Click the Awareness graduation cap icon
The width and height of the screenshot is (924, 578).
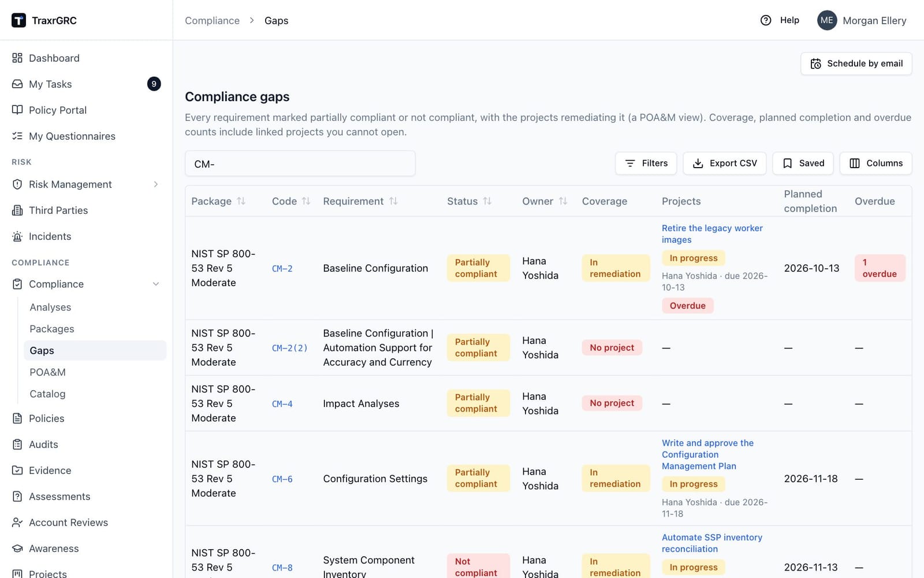point(17,549)
